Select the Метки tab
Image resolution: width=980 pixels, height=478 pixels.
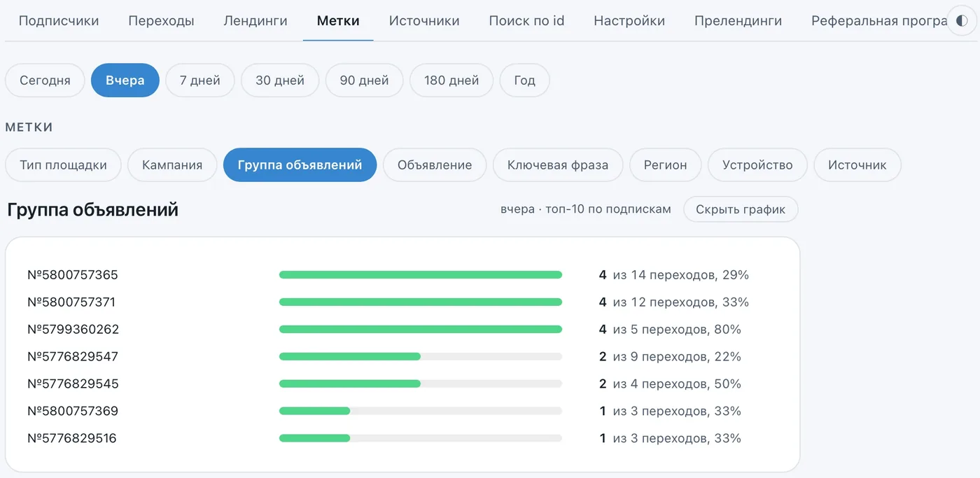coord(338,21)
